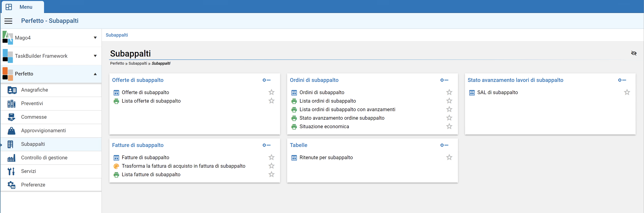
Task: Collapse the Perfetto section arrow
Action: [x=95, y=74]
